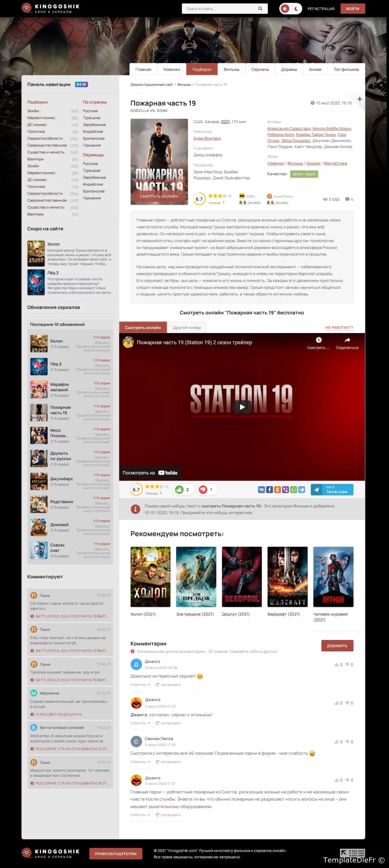Viewport: 389px width, 868px height.
Task: Switch to light theme sun toggle
Action: [x=285, y=9]
